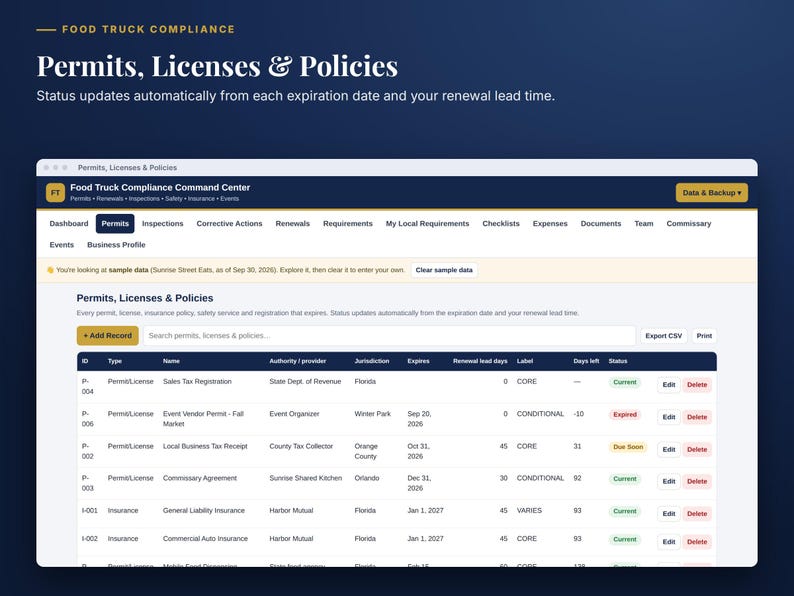Screen dimensions: 794x596
Task: Click the Expires column header
Action: click(418, 361)
